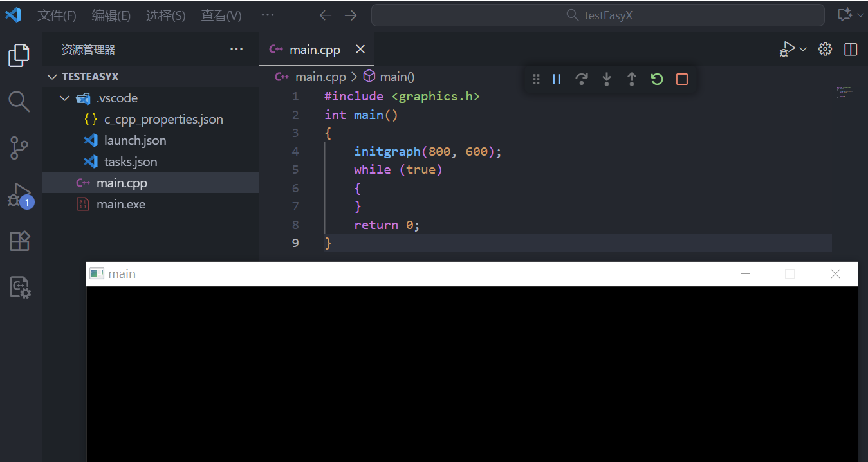
Task: Open tasks.json in the explorer
Action: (x=151, y=162)
